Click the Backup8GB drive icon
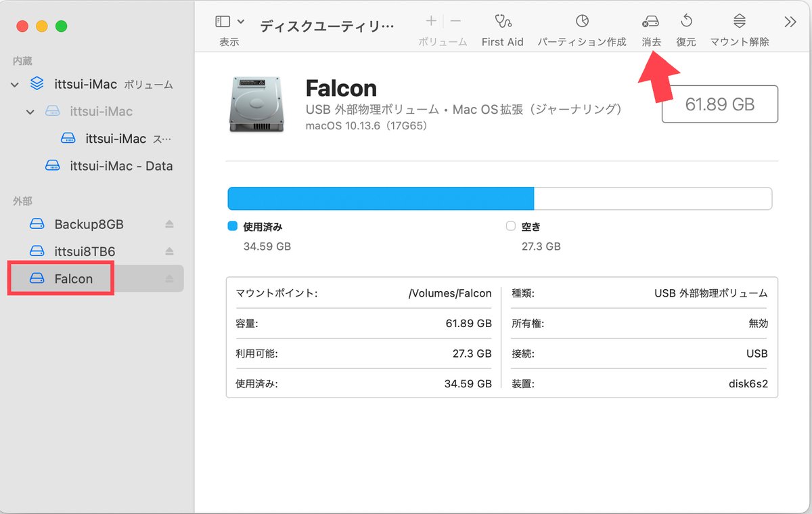The image size is (812, 514). point(37,224)
